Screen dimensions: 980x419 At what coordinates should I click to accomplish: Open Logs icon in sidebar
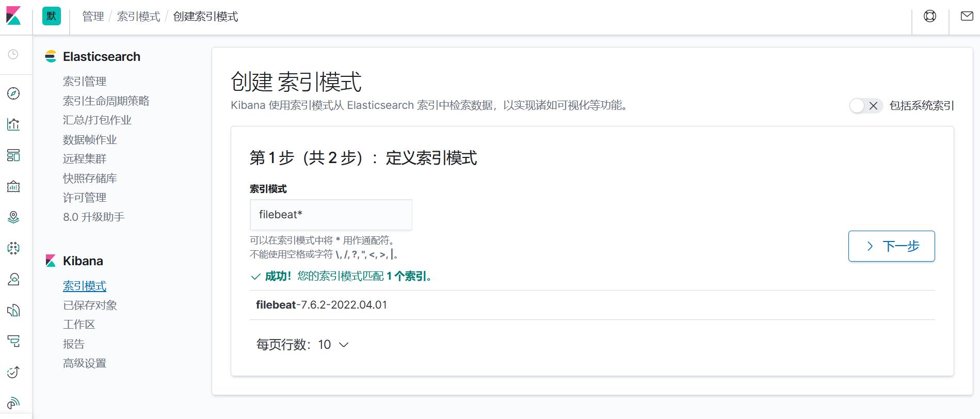tap(13, 310)
